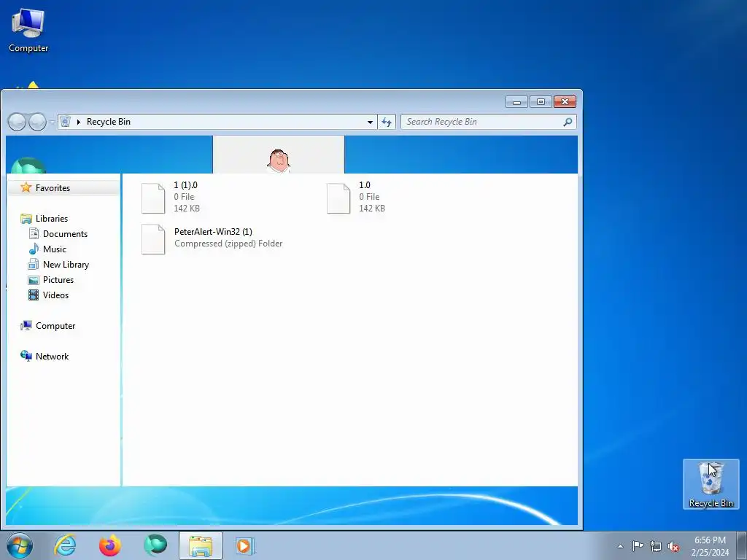
Task: Click the Videos film strip icon
Action: point(34,295)
